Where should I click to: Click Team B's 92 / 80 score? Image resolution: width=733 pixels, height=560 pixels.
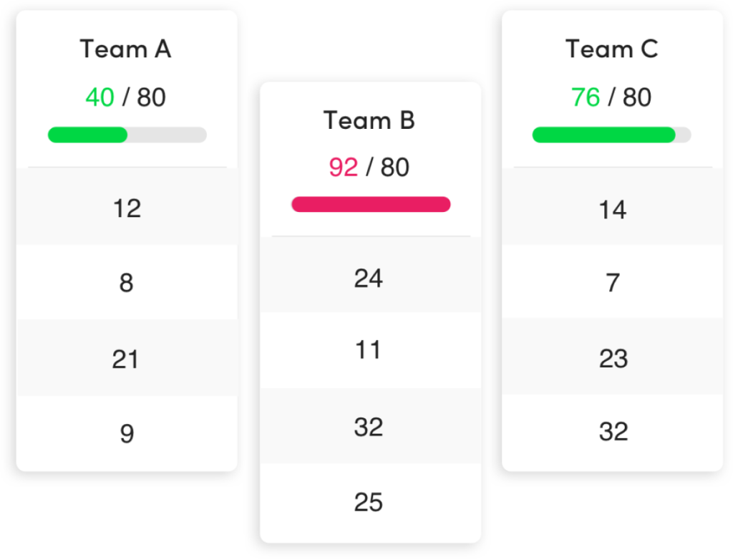pyautogui.click(x=369, y=167)
